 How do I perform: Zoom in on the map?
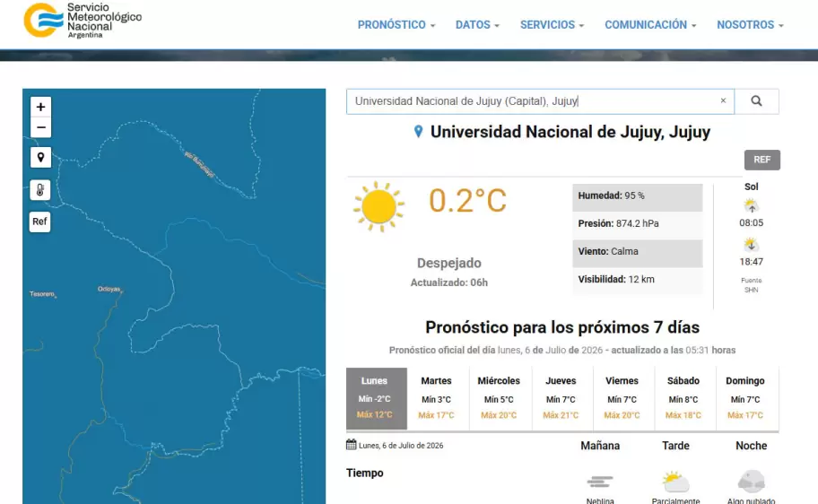tap(40, 107)
